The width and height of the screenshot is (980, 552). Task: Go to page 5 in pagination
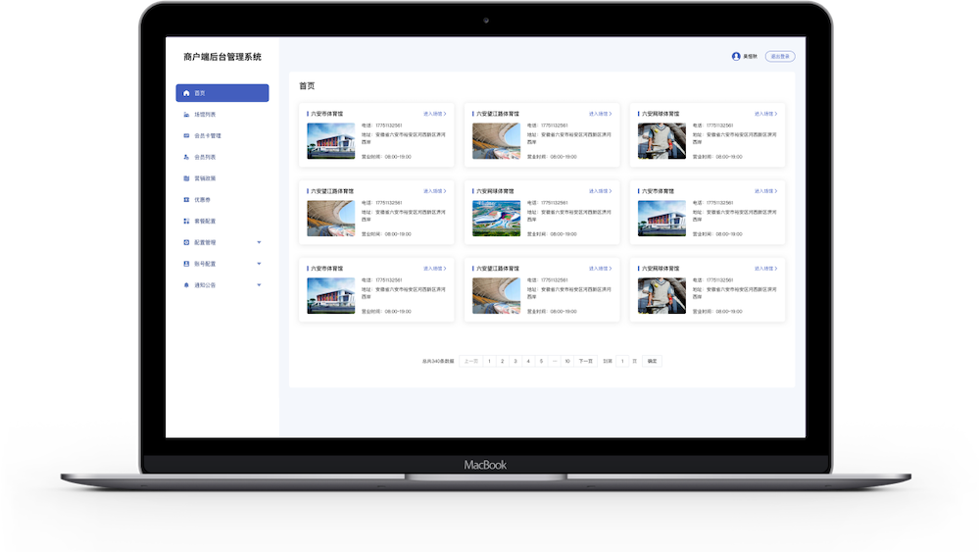(x=541, y=362)
